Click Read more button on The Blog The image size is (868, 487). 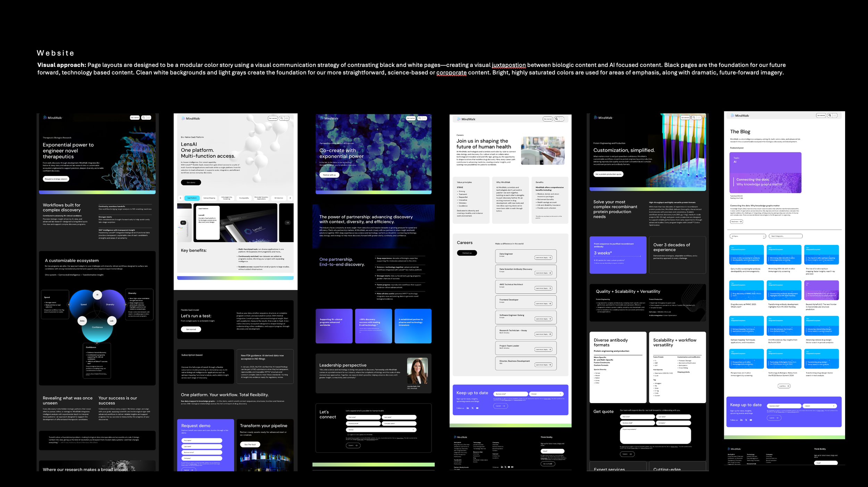736,221
